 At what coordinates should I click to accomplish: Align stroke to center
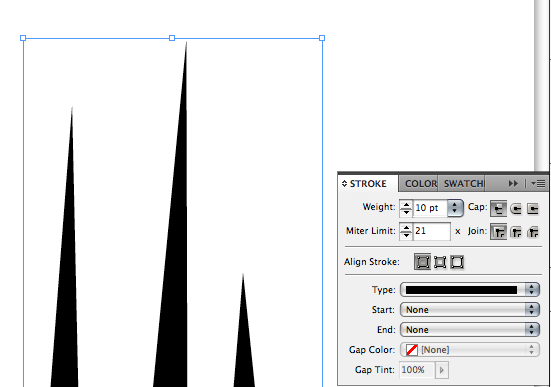423,262
